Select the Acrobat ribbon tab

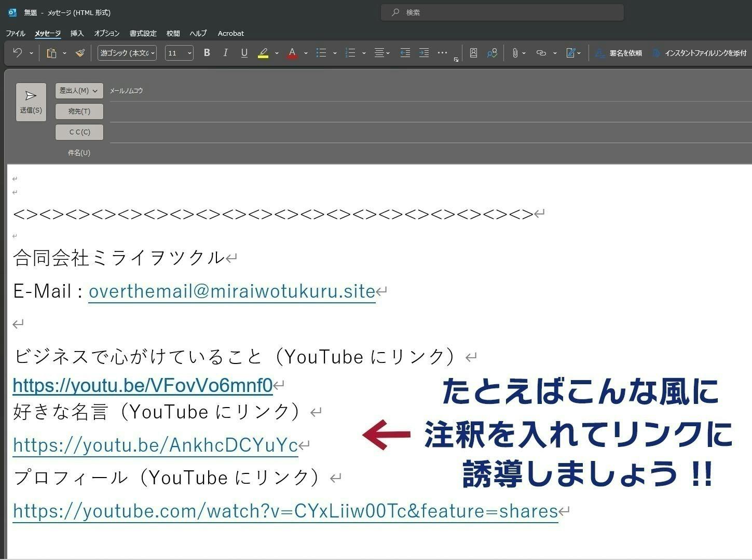click(x=231, y=33)
